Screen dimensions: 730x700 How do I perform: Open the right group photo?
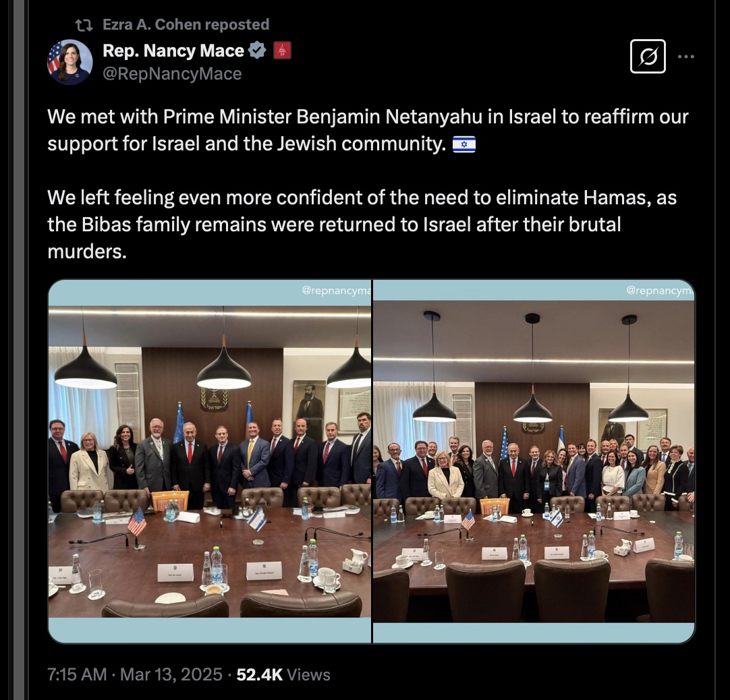[534, 461]
